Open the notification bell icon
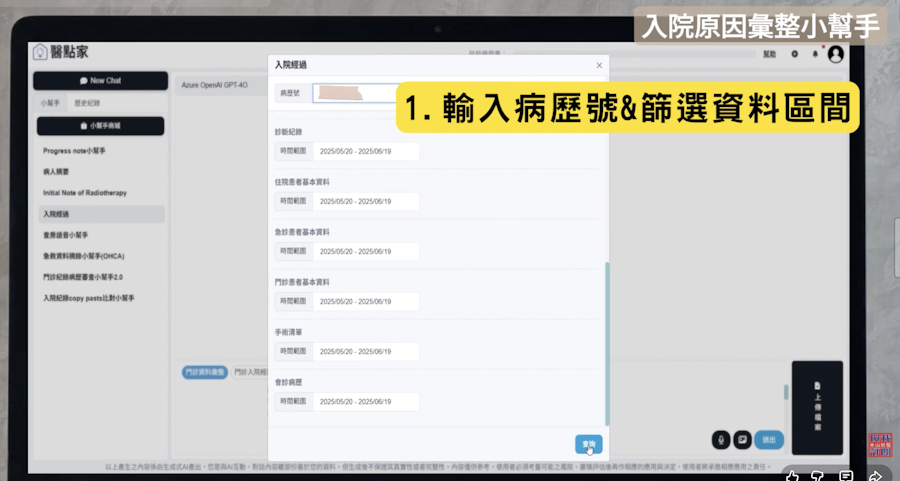This screenshot has height=481, width=900. [815, 54]
